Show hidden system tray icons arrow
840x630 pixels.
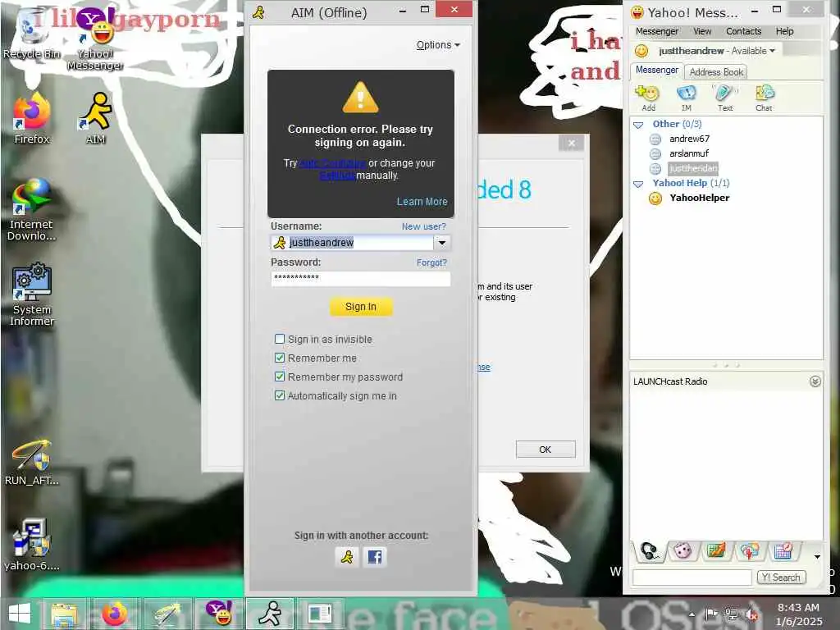click(x=692, y=614)
